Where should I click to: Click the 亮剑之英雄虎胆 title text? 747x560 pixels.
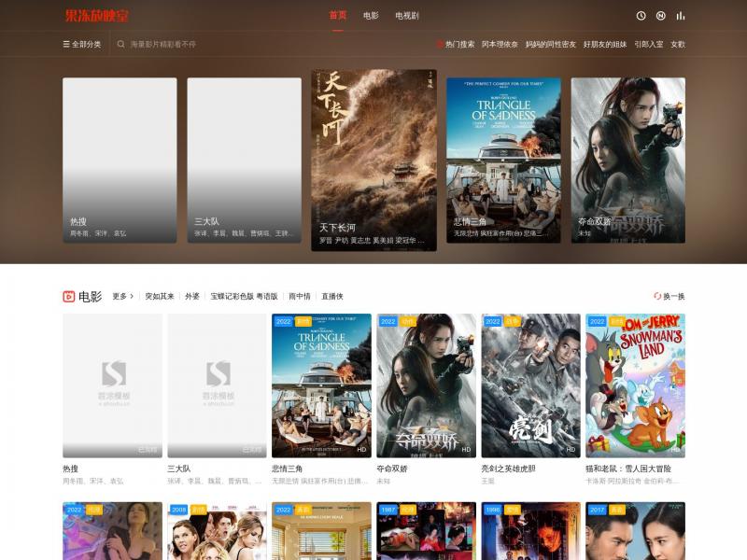pyautogui.click(x=508, y=469)
